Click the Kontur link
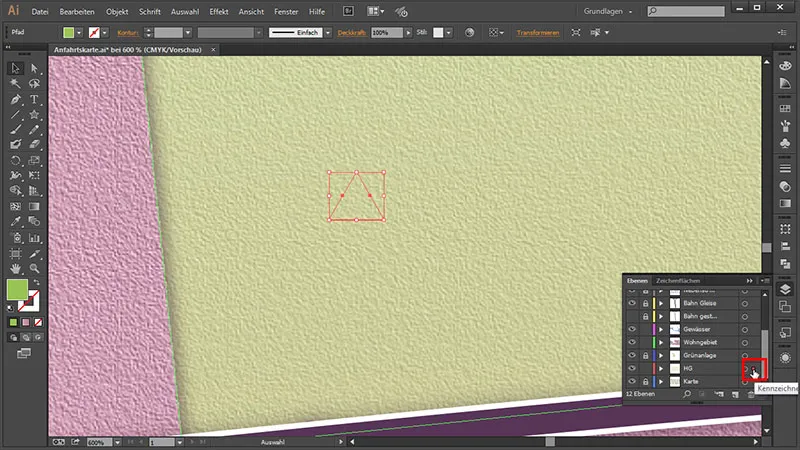The image size is (800, 450). (x=128, y=33)
